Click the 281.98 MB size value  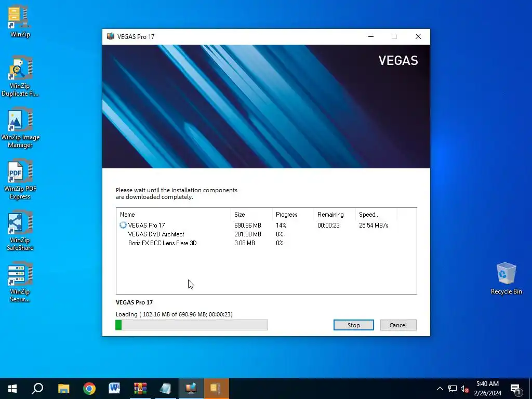point(248,234)
